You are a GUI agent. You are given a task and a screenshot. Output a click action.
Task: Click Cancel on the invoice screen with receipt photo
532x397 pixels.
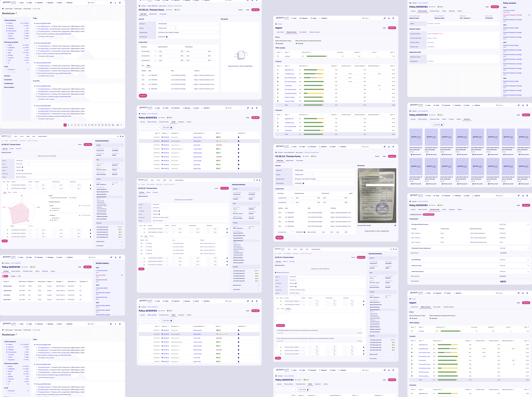(377, 156)
